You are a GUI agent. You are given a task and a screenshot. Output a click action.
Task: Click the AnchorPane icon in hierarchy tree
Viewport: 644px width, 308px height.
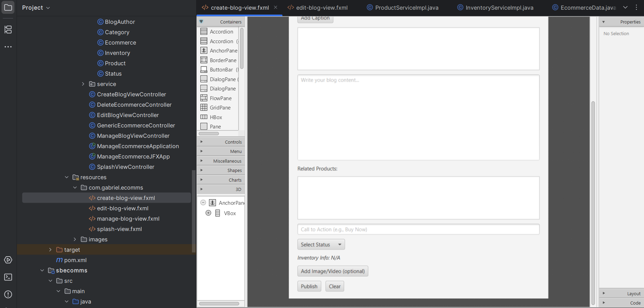213,203
